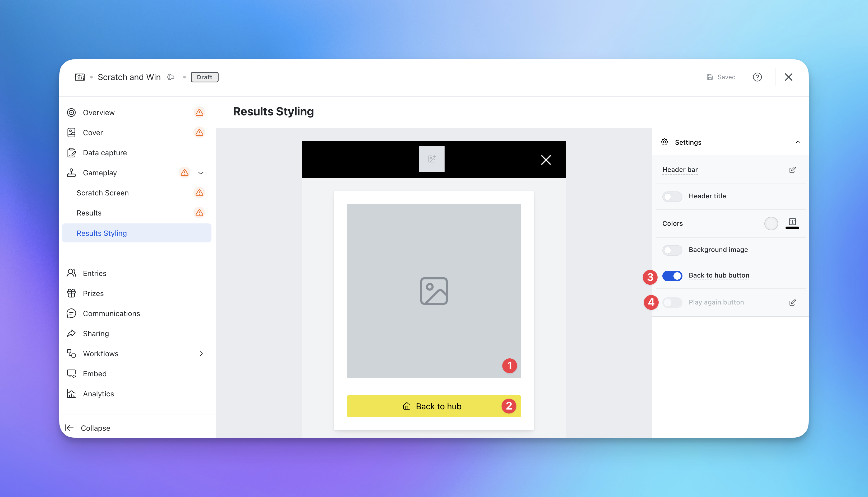
Task: Click the white X in preview header
Action: click(x=546, y=160)
